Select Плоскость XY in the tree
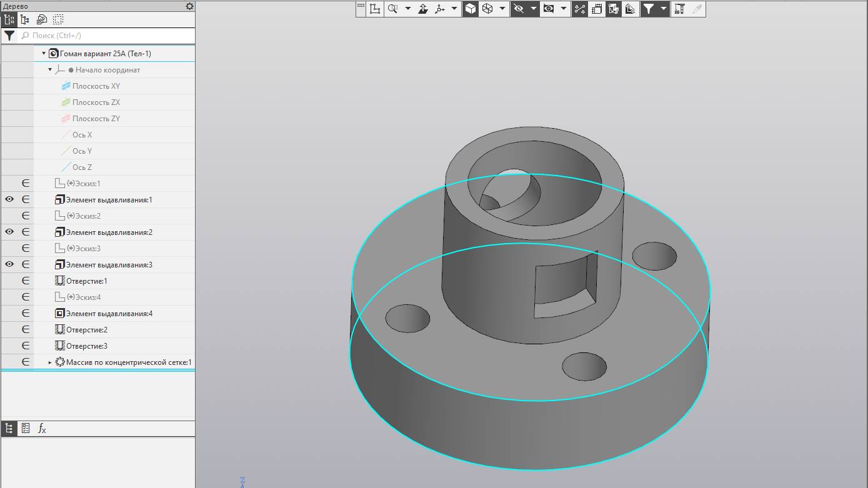The image size is (868, 488). click(x=96, y=86)
